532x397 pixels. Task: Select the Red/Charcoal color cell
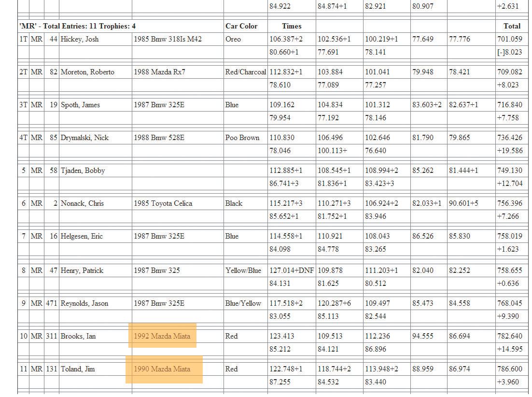pos(246,72)
